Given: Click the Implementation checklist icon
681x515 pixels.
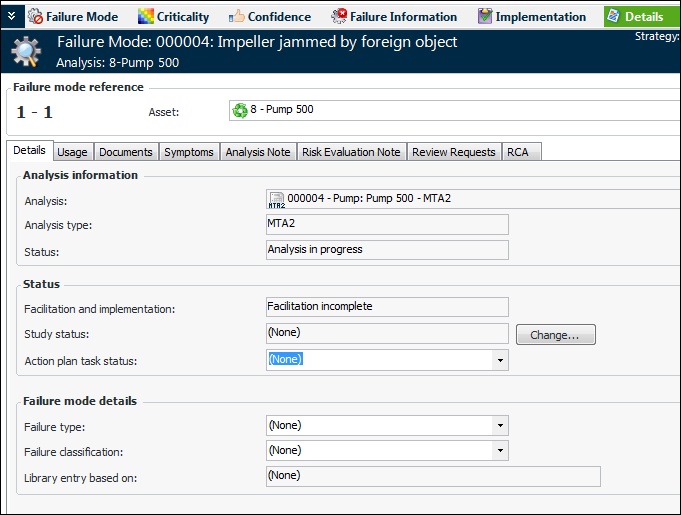Looking at the screenshot, I should (x=485, y=17).
